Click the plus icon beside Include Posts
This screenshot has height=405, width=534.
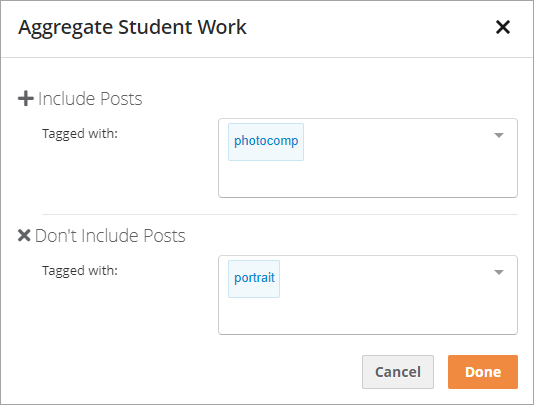coord(26,99)
